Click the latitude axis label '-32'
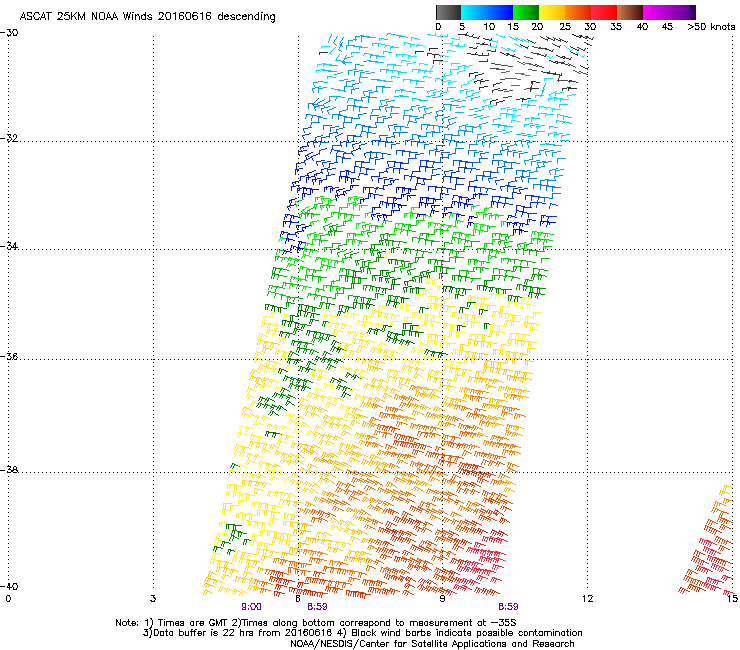 (9, 138)
